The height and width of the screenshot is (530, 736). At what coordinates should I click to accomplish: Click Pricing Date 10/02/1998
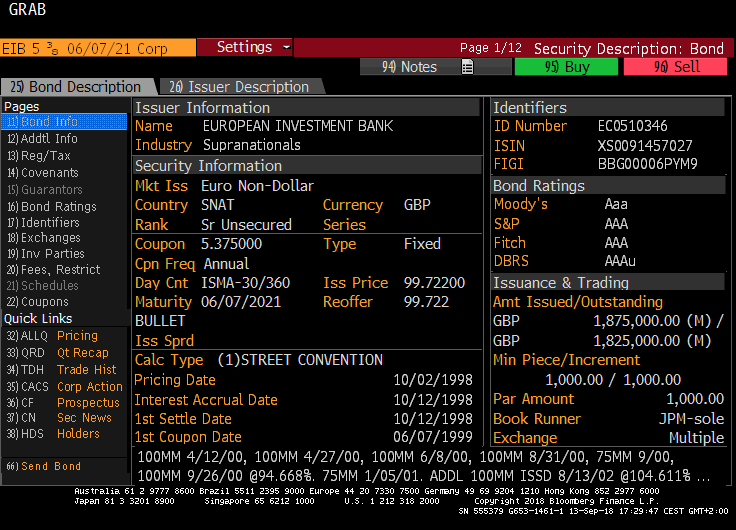(433, 380)
